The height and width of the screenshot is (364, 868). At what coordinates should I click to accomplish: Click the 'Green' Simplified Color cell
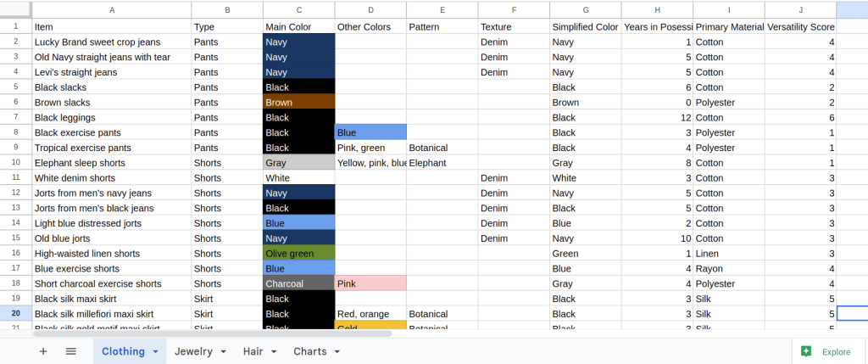[x=586, y=253]
